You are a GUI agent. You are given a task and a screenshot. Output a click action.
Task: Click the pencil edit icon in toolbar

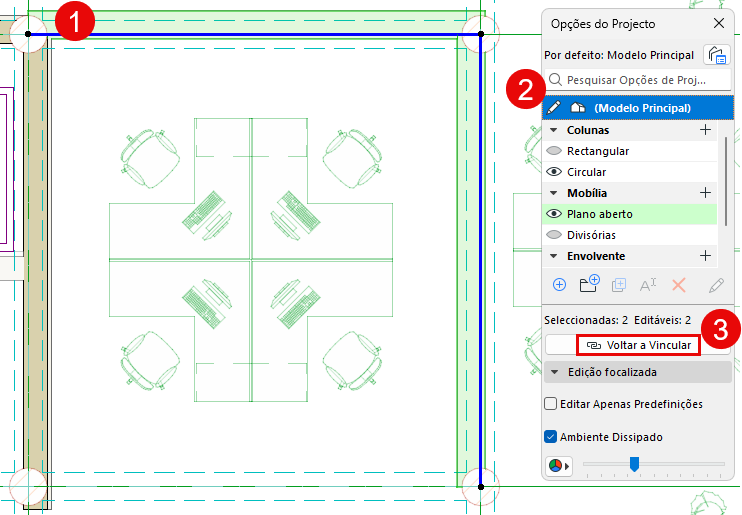[716, 285]
